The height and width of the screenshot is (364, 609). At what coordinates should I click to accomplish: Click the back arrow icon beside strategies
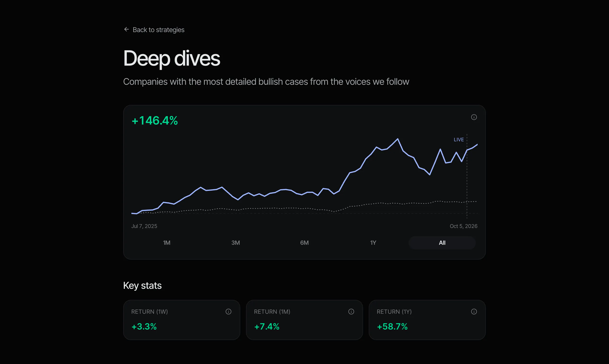[x=126, y=29]
